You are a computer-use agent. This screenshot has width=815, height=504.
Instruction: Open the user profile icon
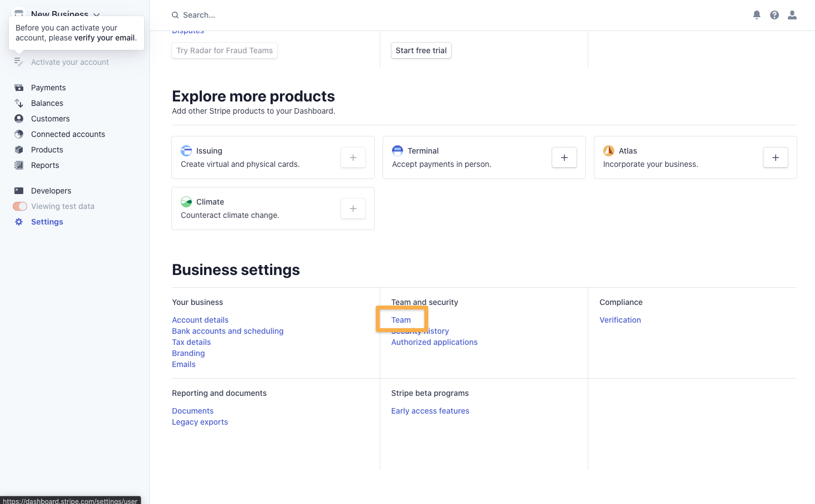click(792, 15)
